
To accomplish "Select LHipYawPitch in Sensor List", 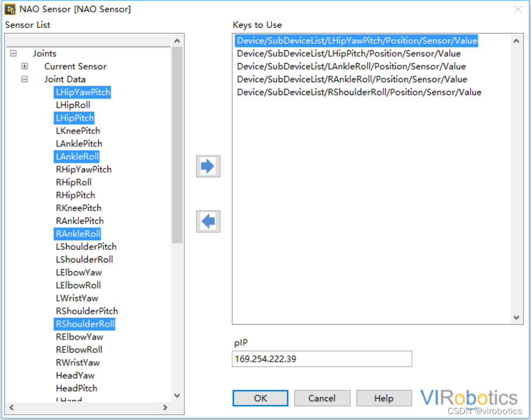I will pyautogui.click(x=83, y=92).
